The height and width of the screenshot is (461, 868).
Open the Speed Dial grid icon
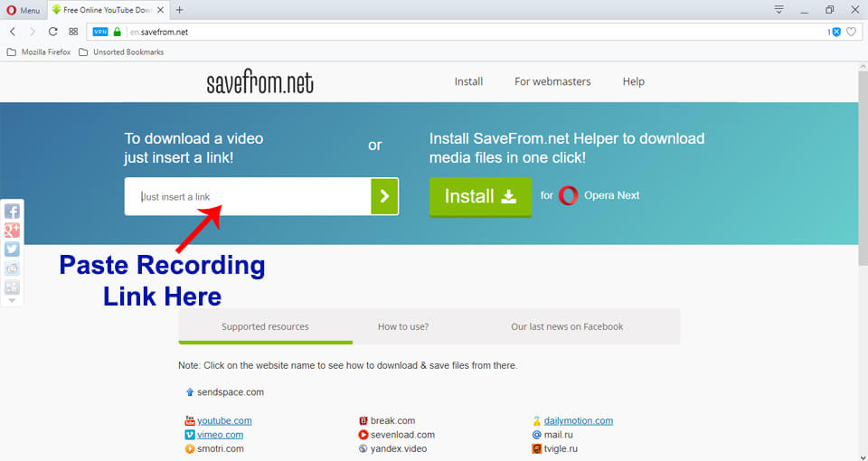coord(73,33)
